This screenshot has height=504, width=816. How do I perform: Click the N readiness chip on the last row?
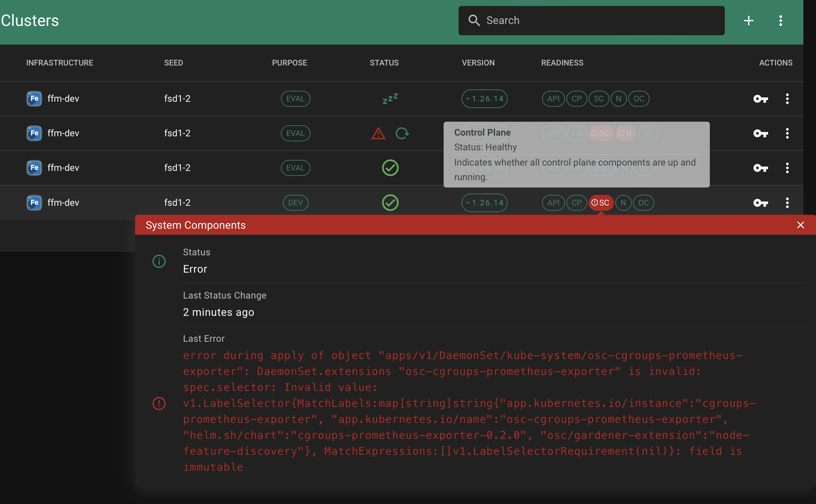pyautogui.click(x=623, y=202)
